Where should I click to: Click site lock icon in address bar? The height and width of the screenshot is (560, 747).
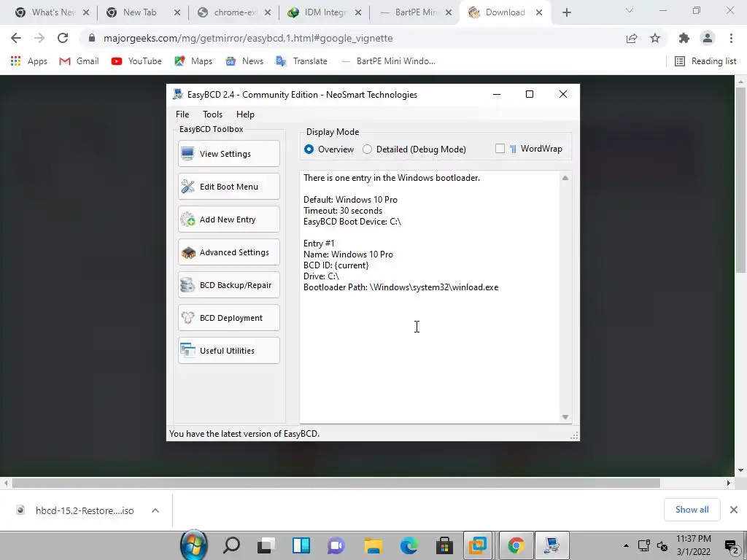(x=92, y=38)
